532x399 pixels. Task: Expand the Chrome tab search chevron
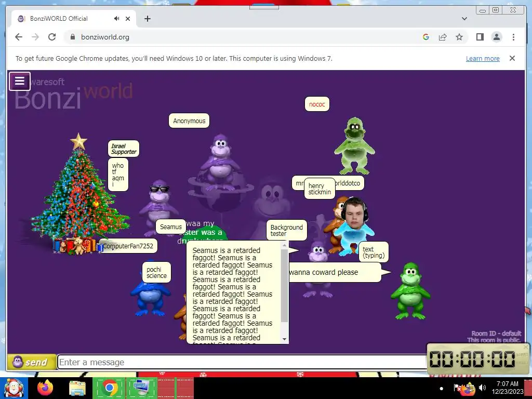[464, 19]
